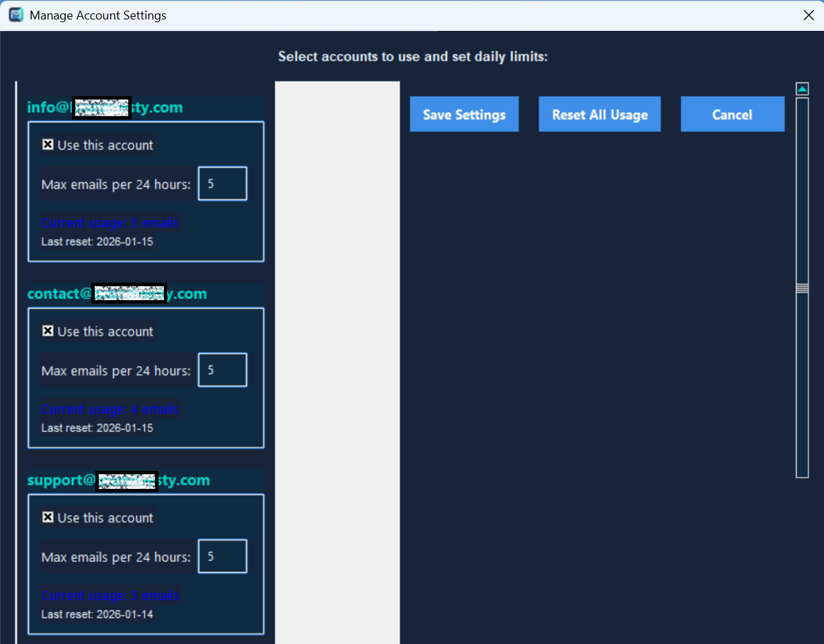Click 'Current usage: 4 emails' text

(110, 409)
